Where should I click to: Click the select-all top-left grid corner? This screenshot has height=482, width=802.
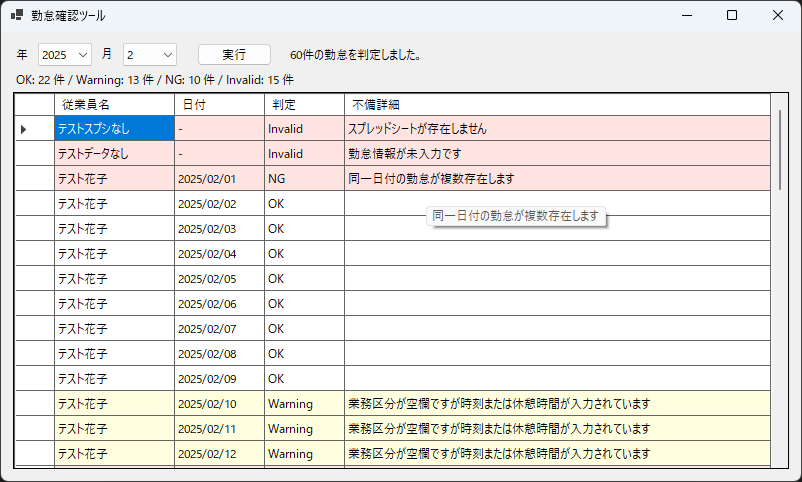click(x=35, y=104)
